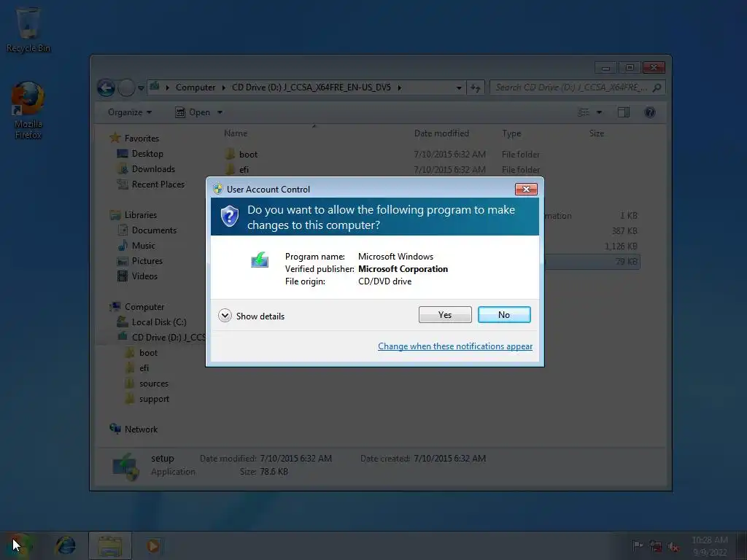Screen dimensions: 747x560
Task: Sort by the Type column header
Action: tap(511, 133)
